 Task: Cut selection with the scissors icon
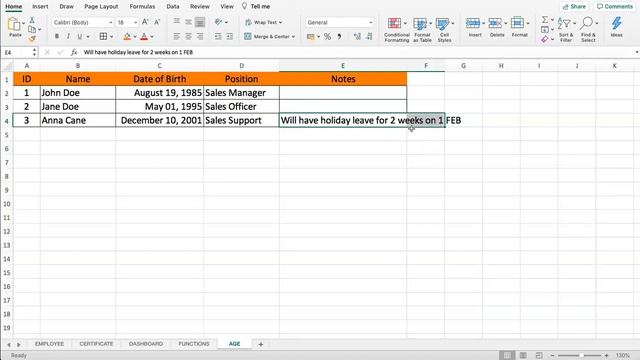click(x=32, y=20)
